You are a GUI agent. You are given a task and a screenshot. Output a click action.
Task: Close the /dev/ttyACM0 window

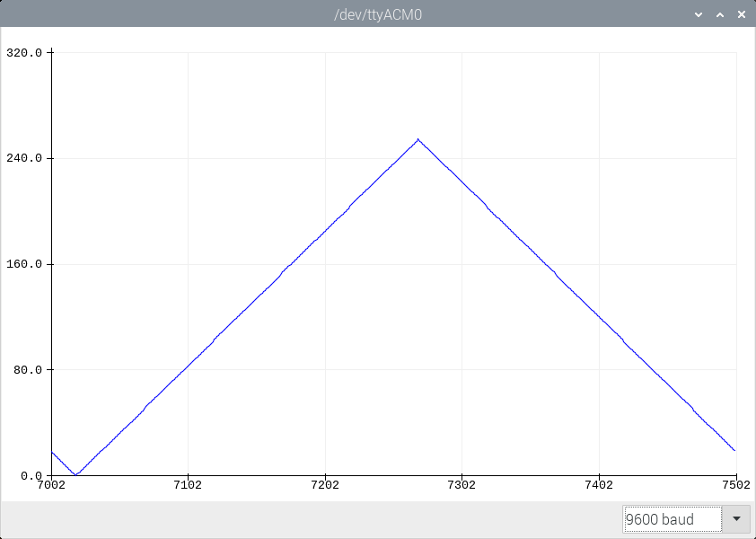pyautogui.click(x=742, y=14)
